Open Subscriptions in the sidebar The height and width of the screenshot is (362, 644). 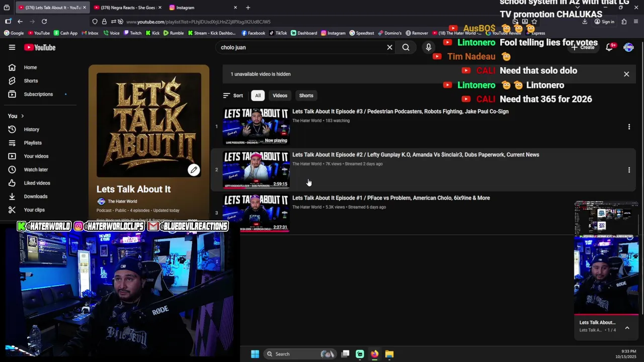click(38, 94)
